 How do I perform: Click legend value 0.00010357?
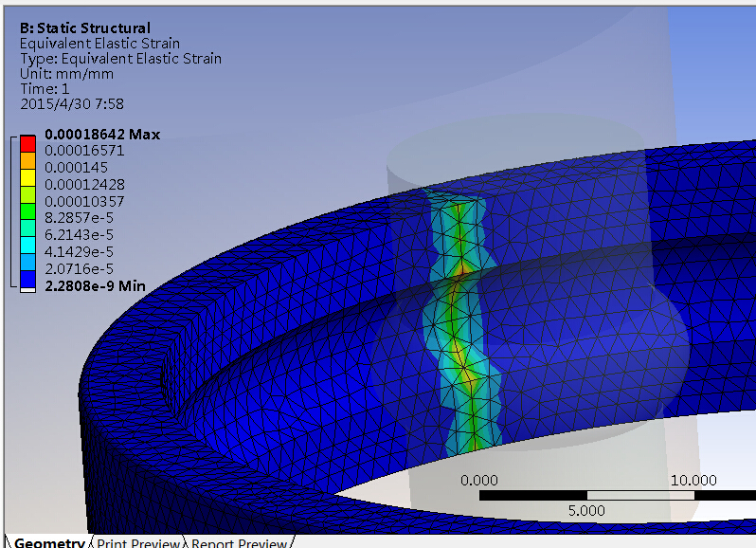click(x=84, y=201)
